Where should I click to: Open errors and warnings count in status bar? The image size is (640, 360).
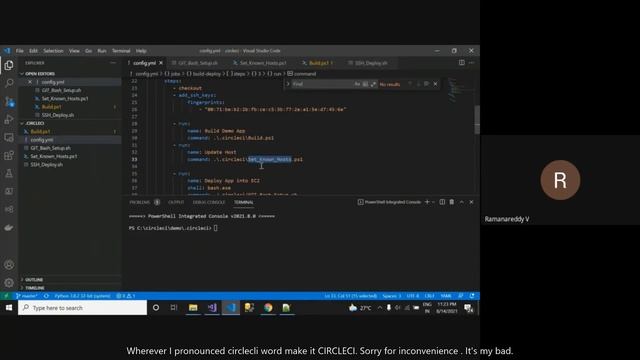126,296
